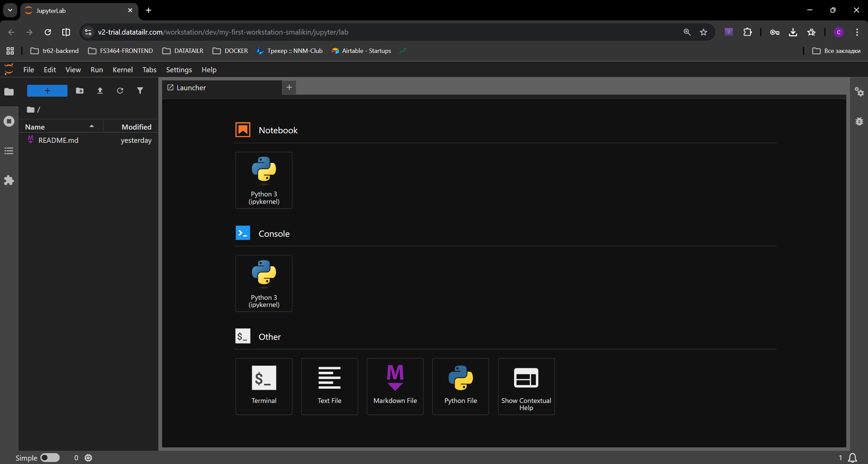Open the Property Inspector on right sidebar

(x=859, y=92)
